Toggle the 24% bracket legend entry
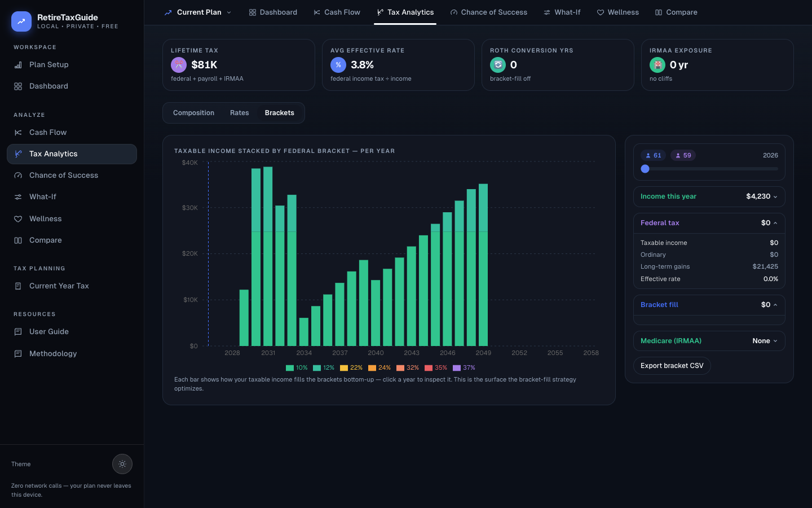 point(379,368)
